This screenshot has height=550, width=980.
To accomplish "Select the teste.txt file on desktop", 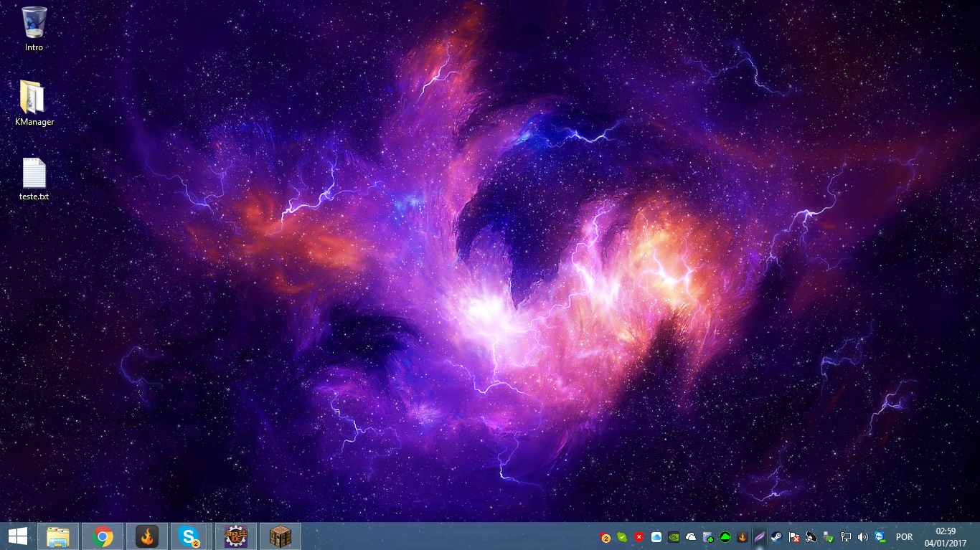I will tap(34, 179).
